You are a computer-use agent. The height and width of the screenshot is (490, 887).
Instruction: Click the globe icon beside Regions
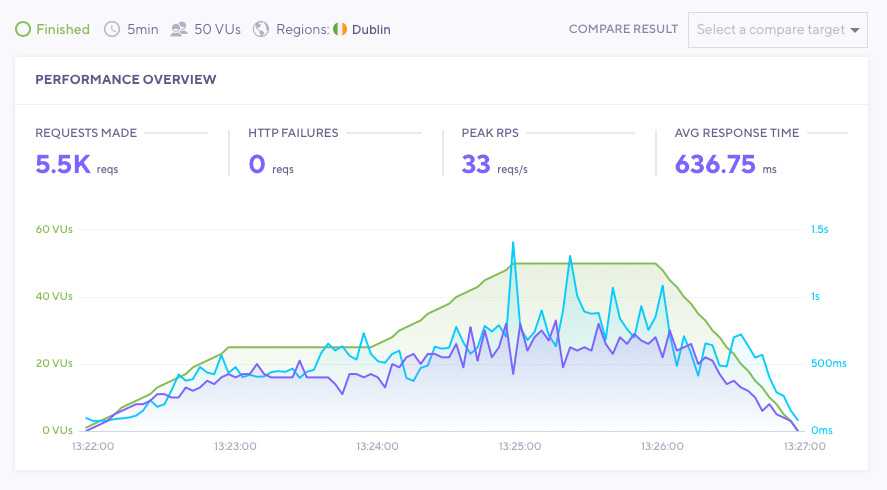261,29
